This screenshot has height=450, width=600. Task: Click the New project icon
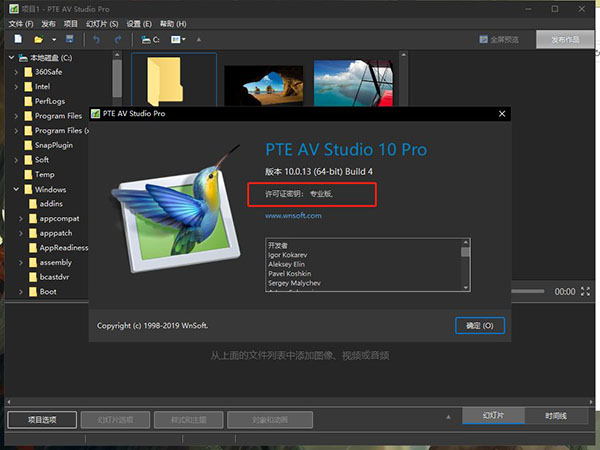point(18,40)
